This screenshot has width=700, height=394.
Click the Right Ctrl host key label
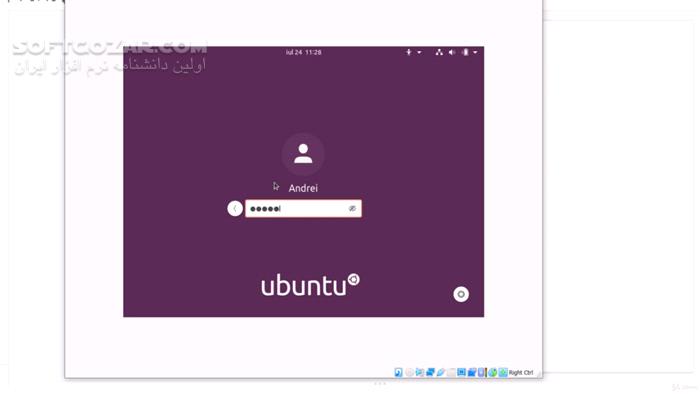pos(521,373)
